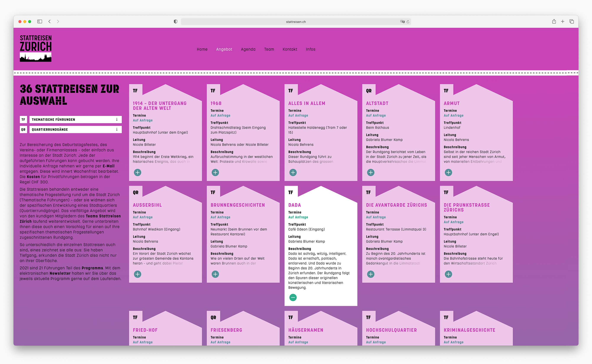
Task: Open the Programms link
Action: 92,268
